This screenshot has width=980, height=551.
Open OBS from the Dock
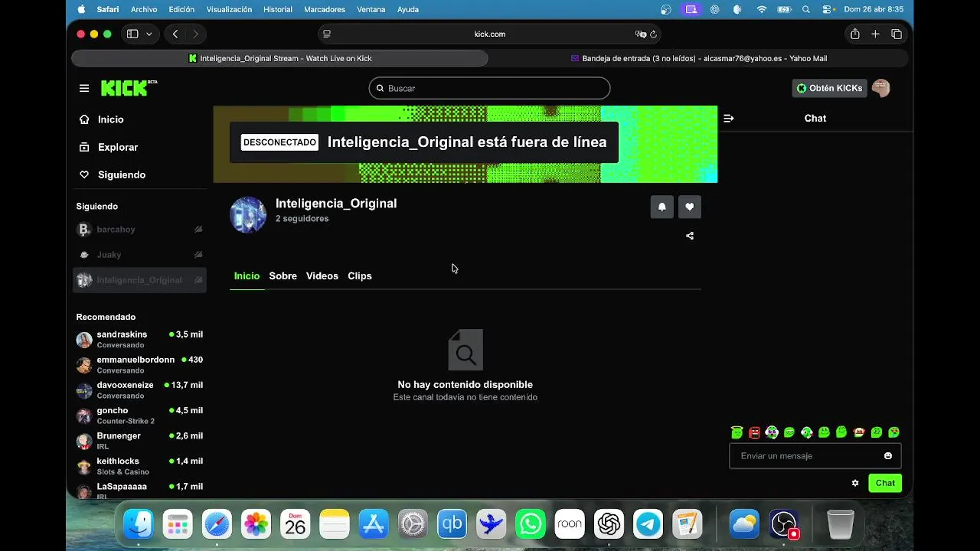tap(784, 524)
